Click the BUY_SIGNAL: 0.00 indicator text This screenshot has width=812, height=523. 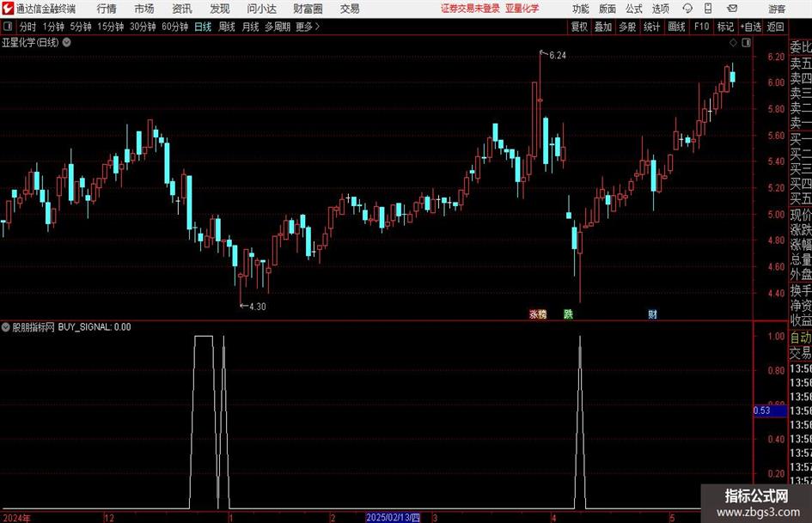[95, 327]
